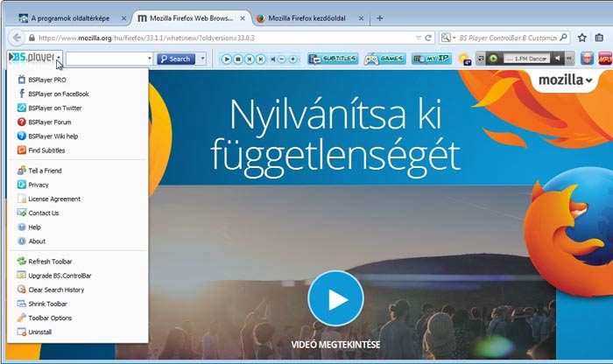
Task: Increase volume with the plus button
Action: tap(292, 59)
